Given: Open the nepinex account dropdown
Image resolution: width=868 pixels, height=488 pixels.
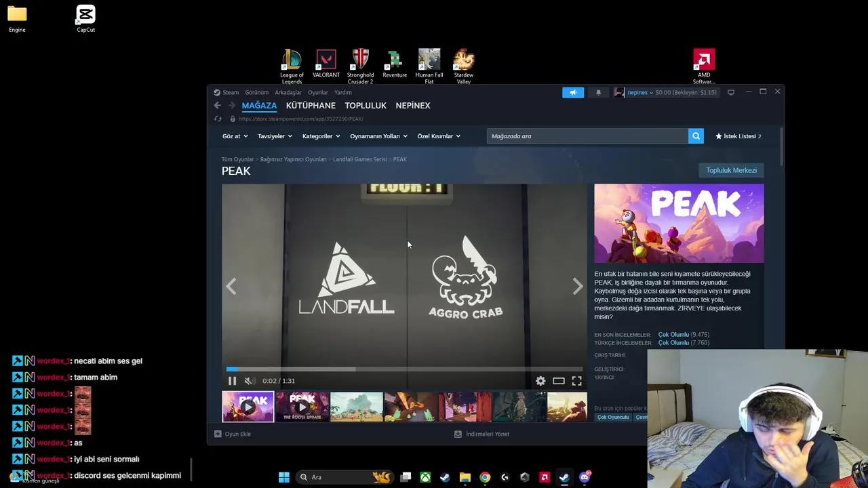Looking at the screenshot, I should tap(640, 92).
